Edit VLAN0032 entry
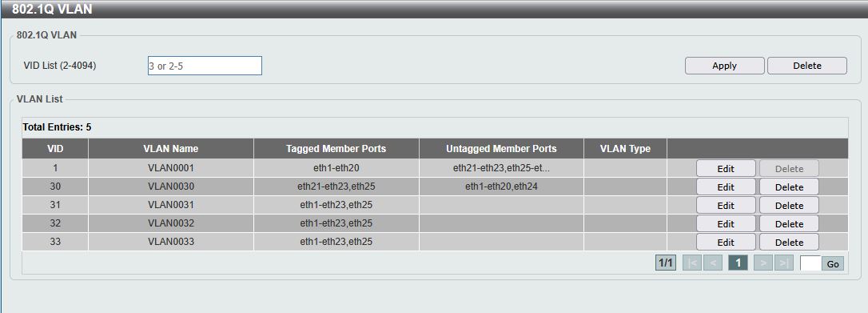Viewport: 868px width, 313px height. (726, 224)
